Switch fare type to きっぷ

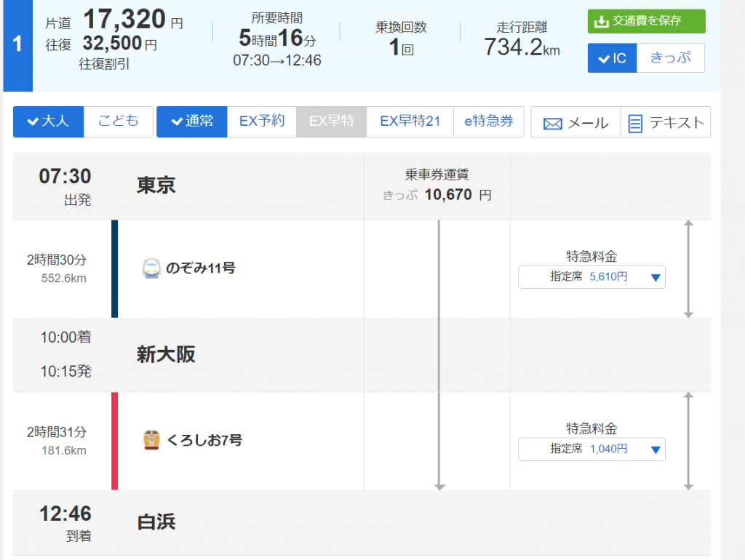pos(670,58)
